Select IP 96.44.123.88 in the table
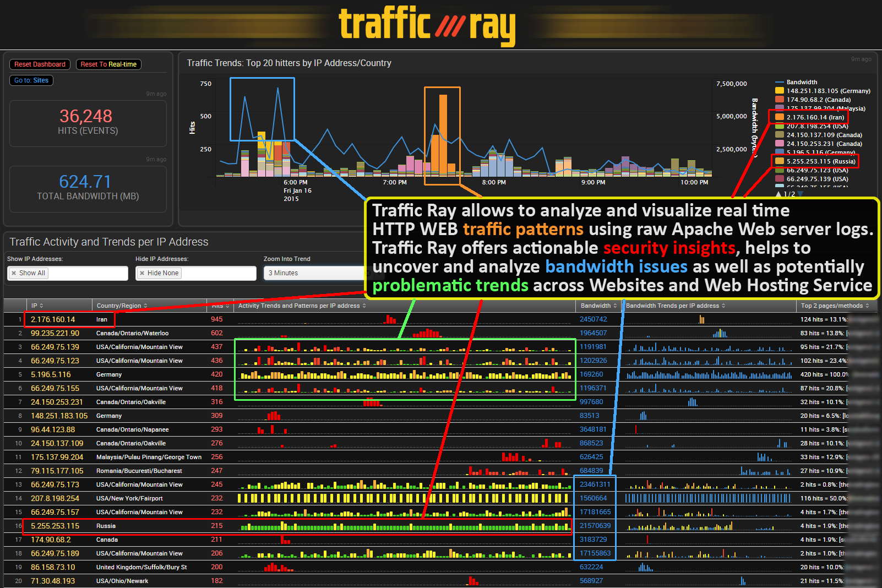Screen dimensions: 882x588 pyautogui.click(x=53, y=429)
